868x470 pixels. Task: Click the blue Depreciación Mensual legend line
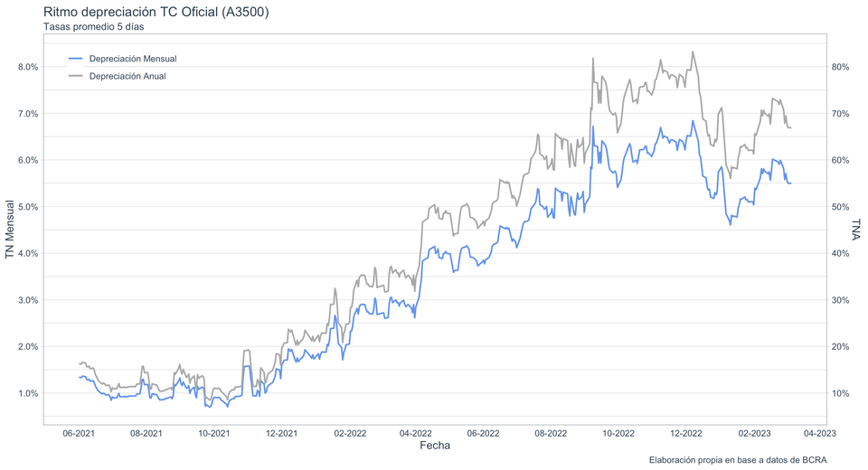[75, 59]
